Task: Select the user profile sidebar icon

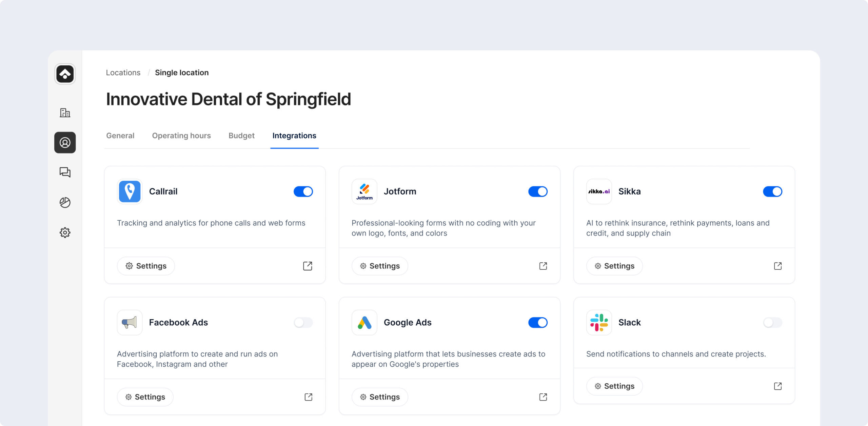Action: pos(65,143)
